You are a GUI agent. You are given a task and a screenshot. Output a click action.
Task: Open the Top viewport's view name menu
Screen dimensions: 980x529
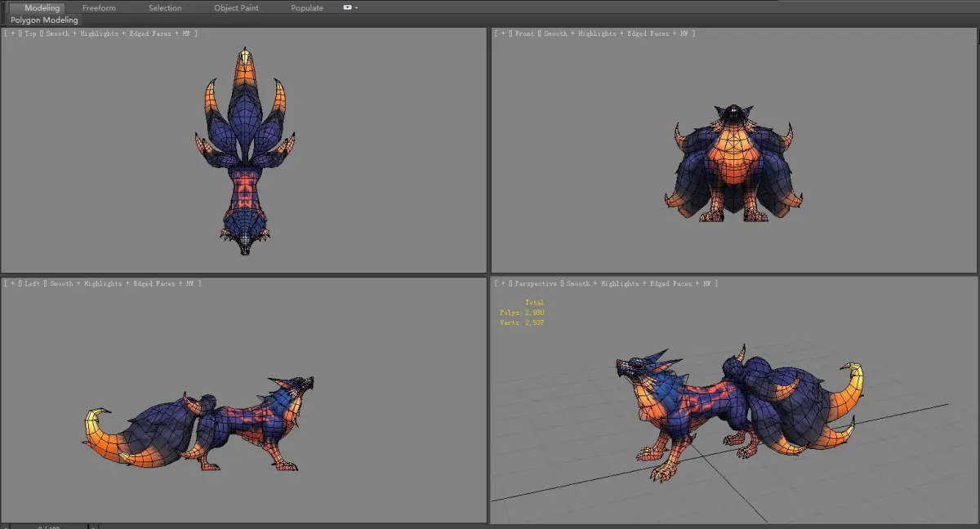[x=30, y=33]
